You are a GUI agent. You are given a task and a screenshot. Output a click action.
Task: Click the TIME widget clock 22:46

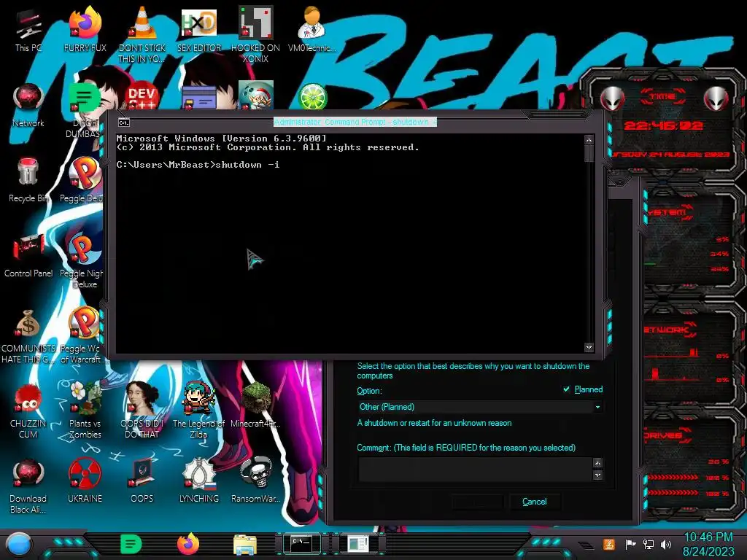pos(663,125)
